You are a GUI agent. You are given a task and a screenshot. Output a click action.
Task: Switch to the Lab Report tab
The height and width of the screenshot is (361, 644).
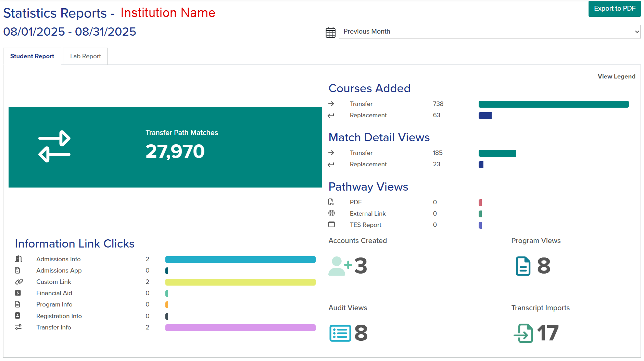[85, 56]
